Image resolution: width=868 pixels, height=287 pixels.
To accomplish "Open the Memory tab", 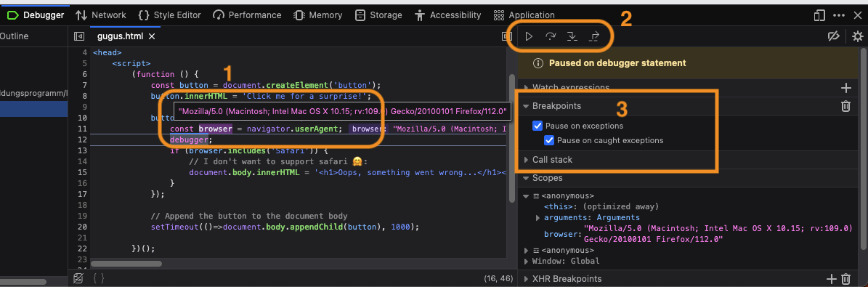I will tap(317, 15).
